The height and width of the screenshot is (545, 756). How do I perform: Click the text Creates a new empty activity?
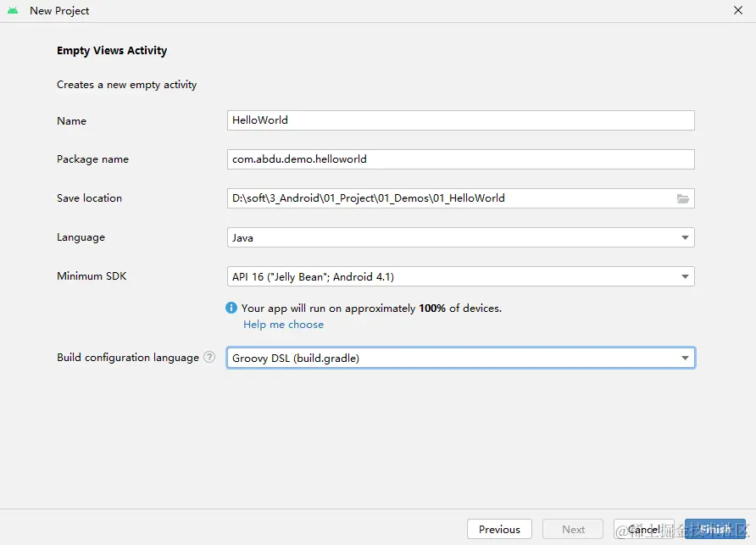[x=127, y=85]
